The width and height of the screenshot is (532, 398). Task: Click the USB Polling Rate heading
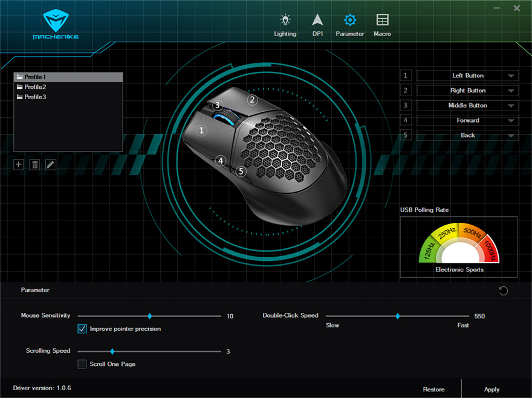pyautogui.click(x=424, y=210)
